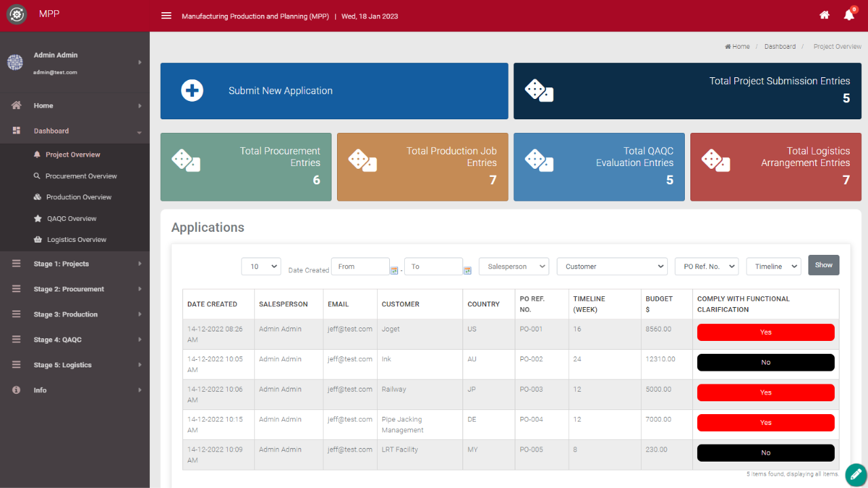Click the MPP gear logo icon

16,15
